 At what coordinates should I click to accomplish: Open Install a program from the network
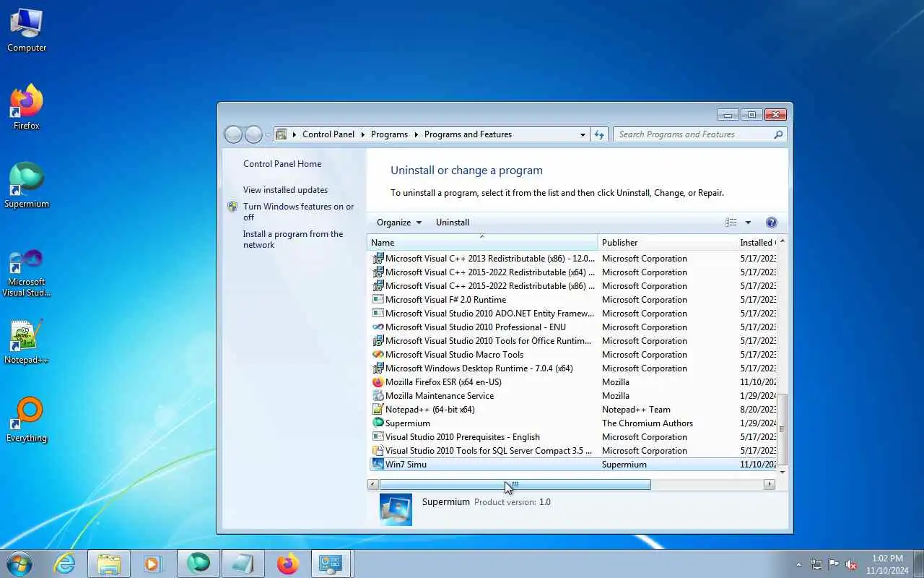click(x=293, y=239)
